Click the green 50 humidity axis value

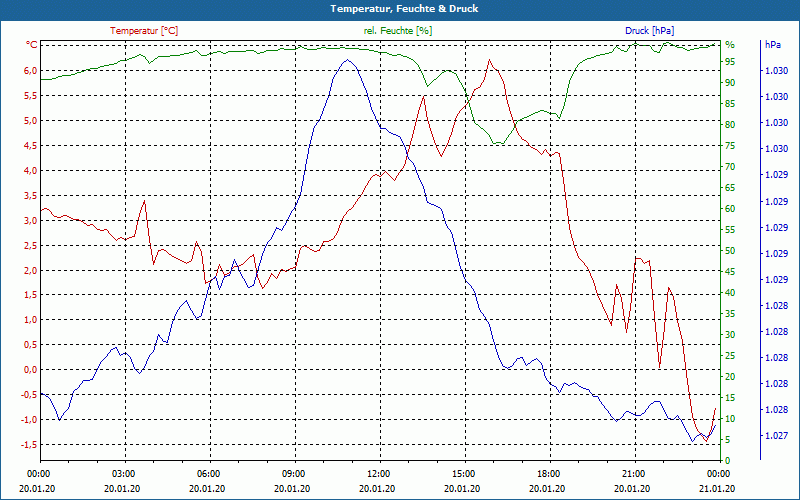coord(730,251)
